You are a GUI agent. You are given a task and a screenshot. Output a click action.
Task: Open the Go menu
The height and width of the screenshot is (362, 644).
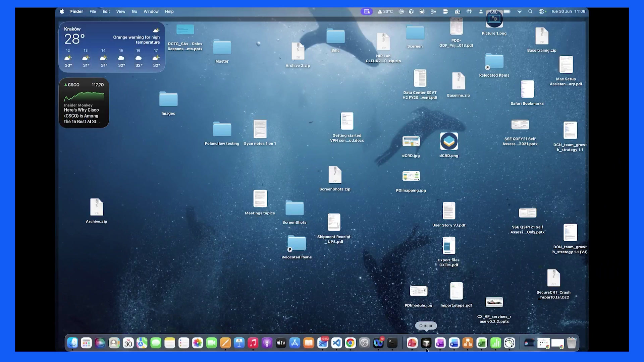tap(135, 11)
